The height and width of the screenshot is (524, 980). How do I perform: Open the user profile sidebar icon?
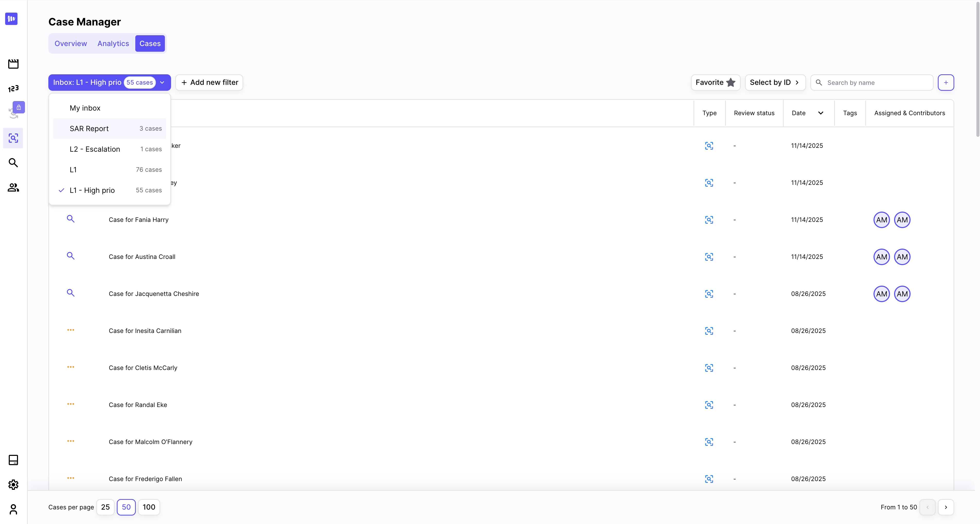[13, 509]
